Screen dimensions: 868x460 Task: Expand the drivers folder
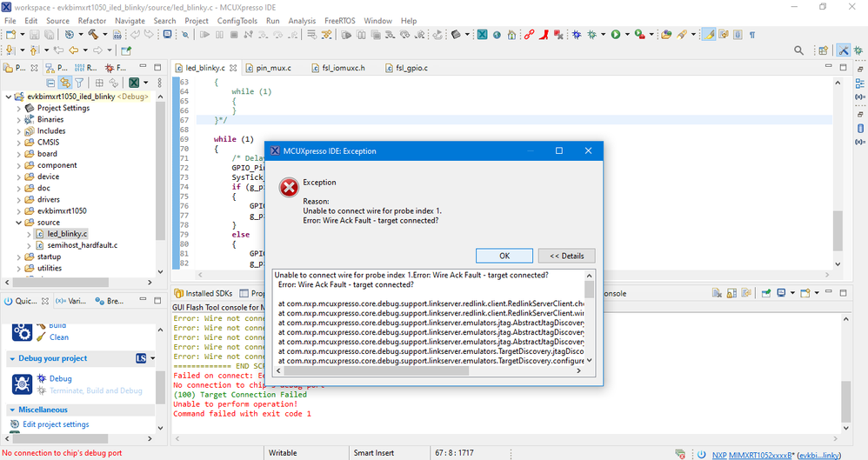pos(19,200)
